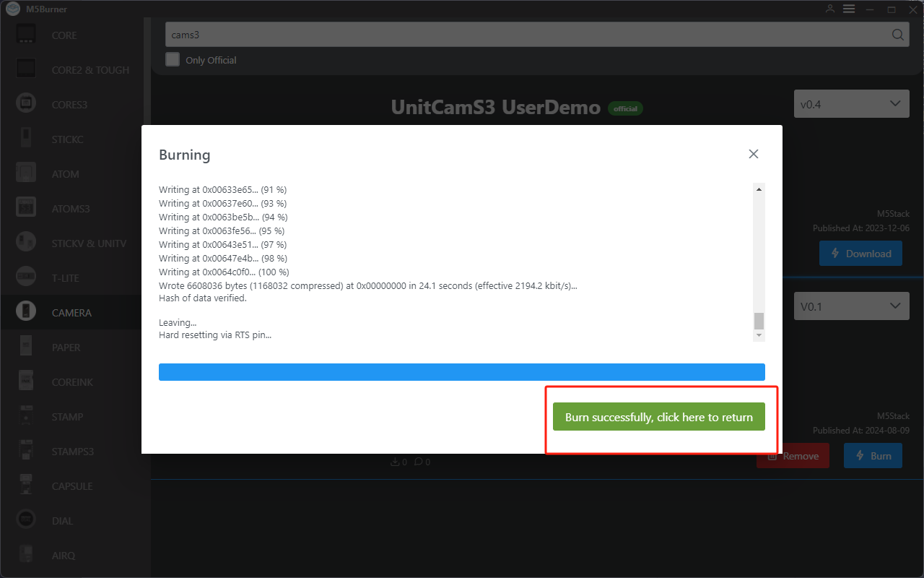This screenshot has width=924, height=578.
Task: Click the CORES3 device icon
Action: click(26, 103)
